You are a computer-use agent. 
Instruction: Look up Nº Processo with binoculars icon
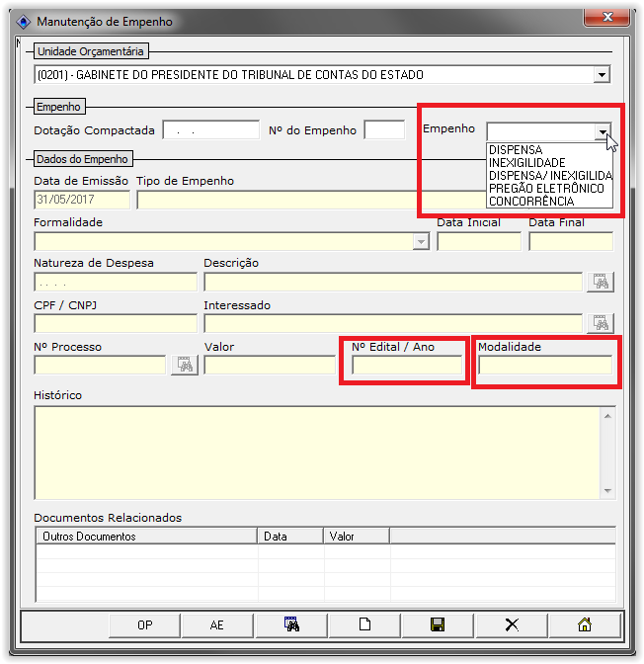pos(185,365)
